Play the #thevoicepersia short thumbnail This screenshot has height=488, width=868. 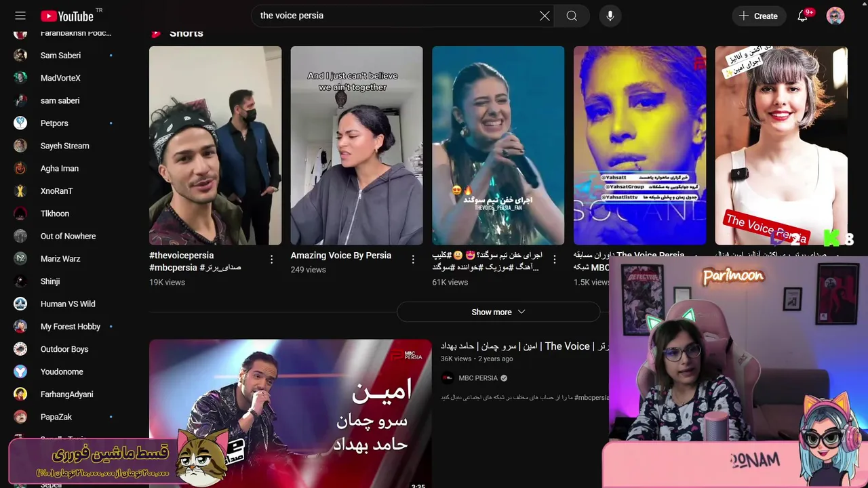[x=215, y=145]
